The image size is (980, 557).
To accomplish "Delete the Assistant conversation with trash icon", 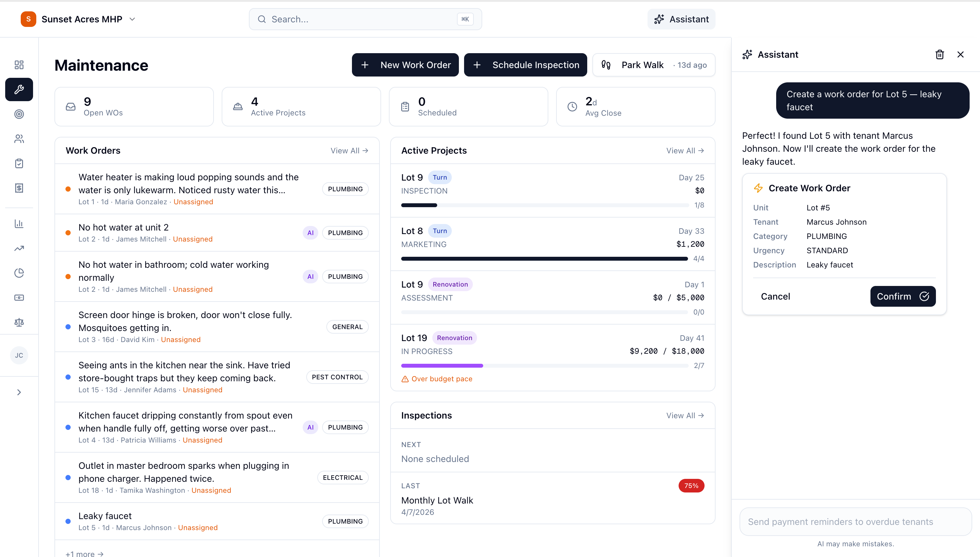I will tap(939, 55).
